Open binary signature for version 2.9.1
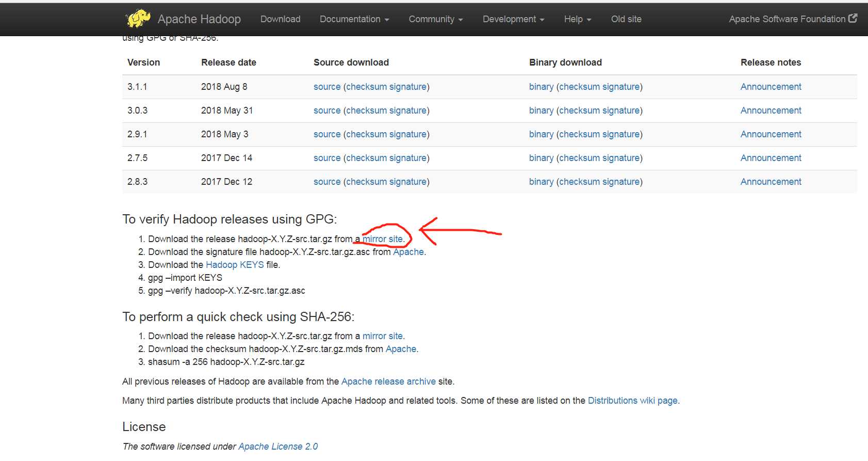The width and height of the screenshot is (868, 461). 621,134
